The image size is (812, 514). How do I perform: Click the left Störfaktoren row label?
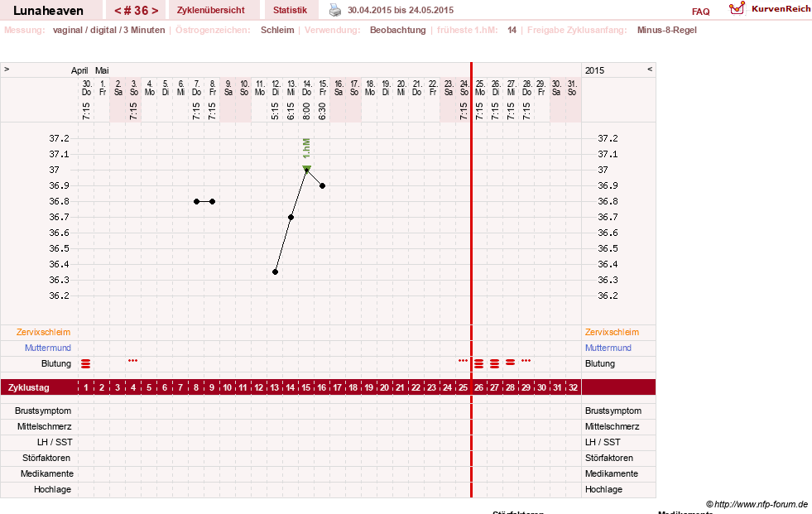[x=46, y=458]
